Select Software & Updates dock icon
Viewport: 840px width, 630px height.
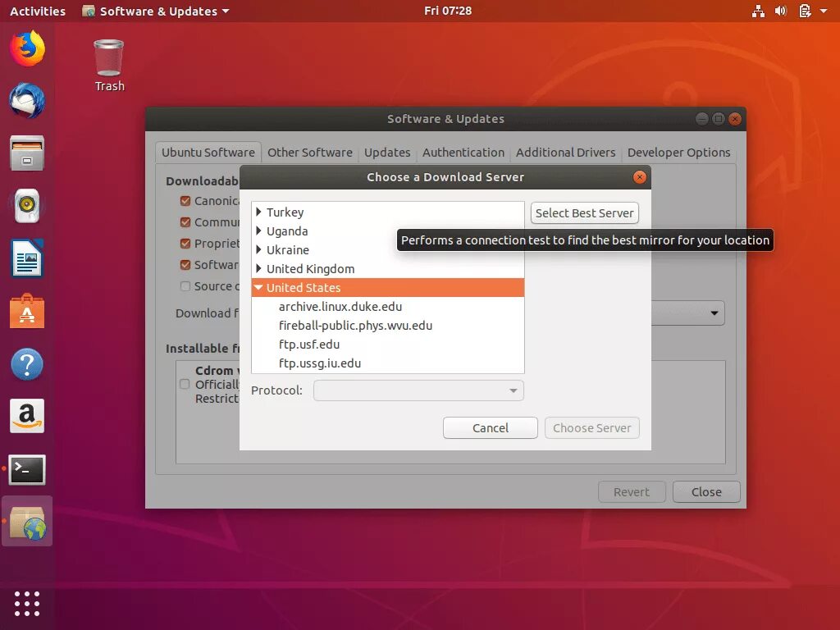point(27,521)
